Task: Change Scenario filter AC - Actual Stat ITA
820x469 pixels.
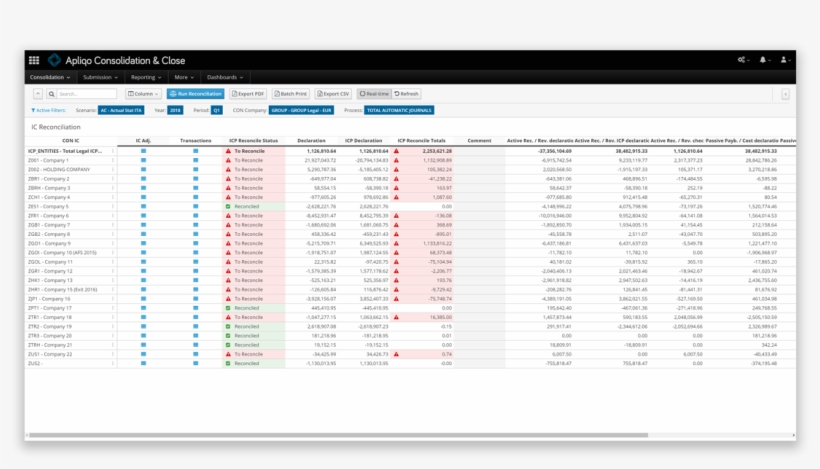Action: (121, 110)
